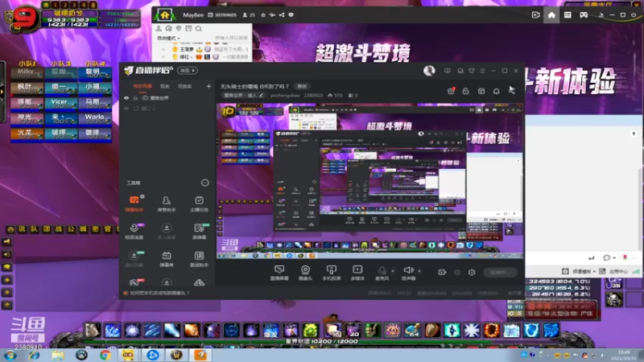Viewport: 644px width, 362px height.
Task: Mute the 麦克风 microphone
Action: (382, 273)
